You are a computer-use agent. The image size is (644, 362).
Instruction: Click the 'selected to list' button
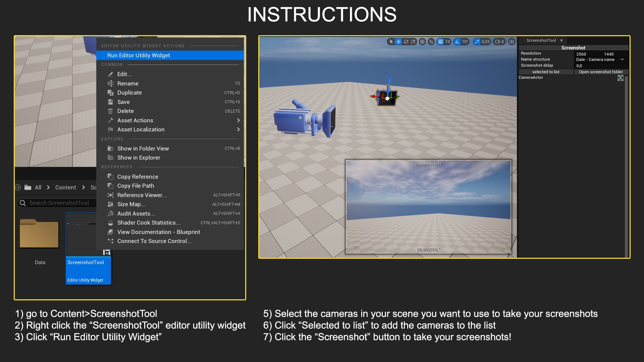[x=546, y=72]
